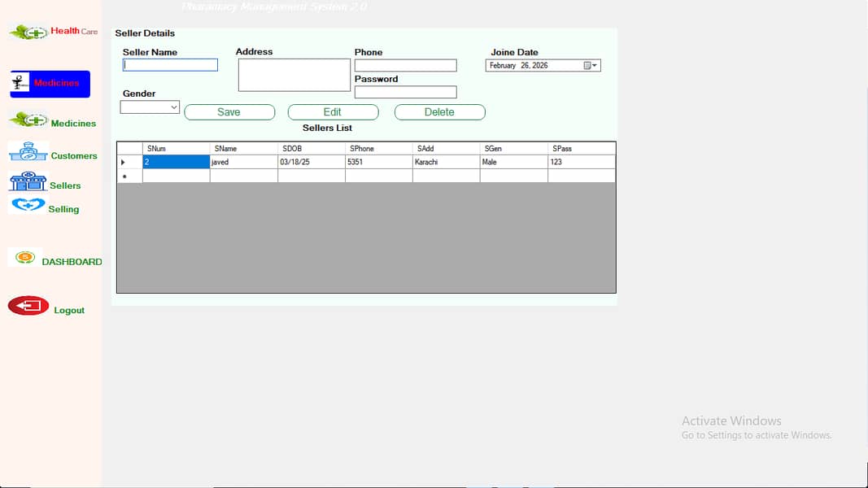Click the Delete button
This screenshot has width=868, height=488.
[439, 112]
